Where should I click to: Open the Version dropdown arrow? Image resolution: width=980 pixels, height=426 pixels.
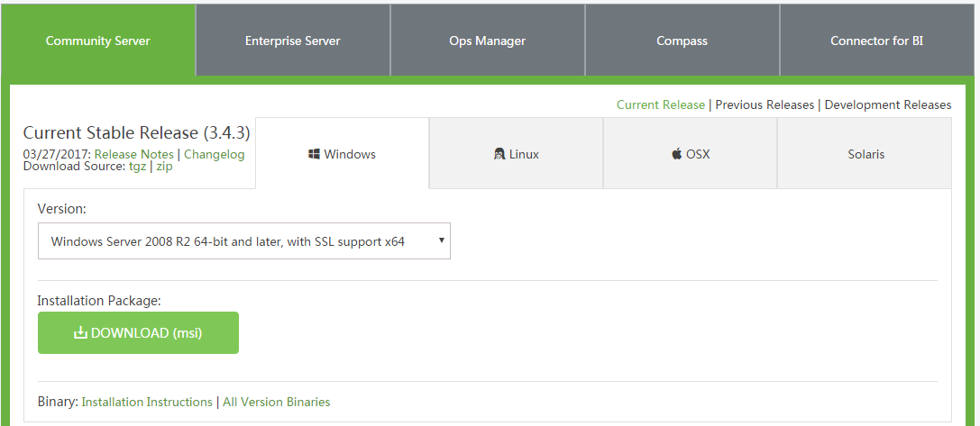[441, 240]
